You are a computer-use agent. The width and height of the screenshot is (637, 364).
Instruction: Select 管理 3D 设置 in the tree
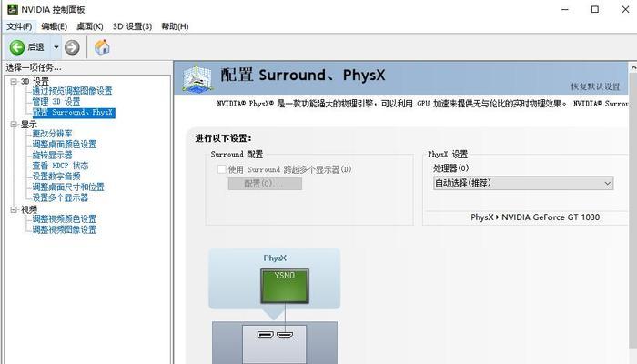click(x=56, y=102)
